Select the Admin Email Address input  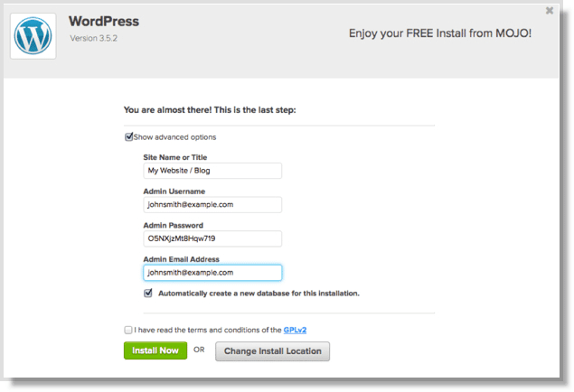pyautogui.click(x=212, y=273)
